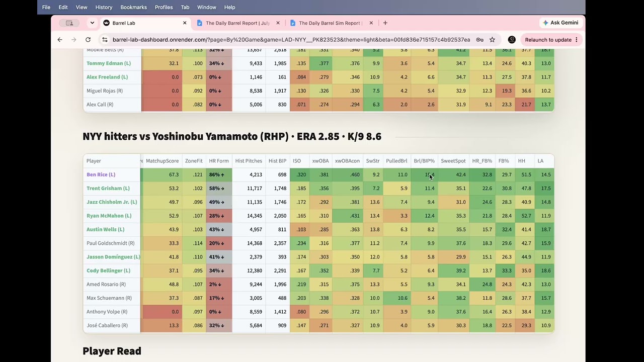Click the Player column header
Viewport: 644px width, 362px height.
coord(112,161)
